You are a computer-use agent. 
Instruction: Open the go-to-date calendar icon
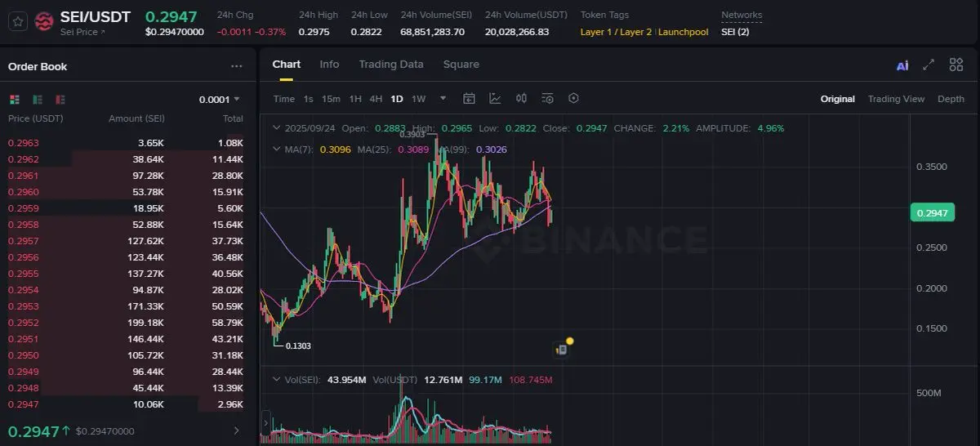469,99
